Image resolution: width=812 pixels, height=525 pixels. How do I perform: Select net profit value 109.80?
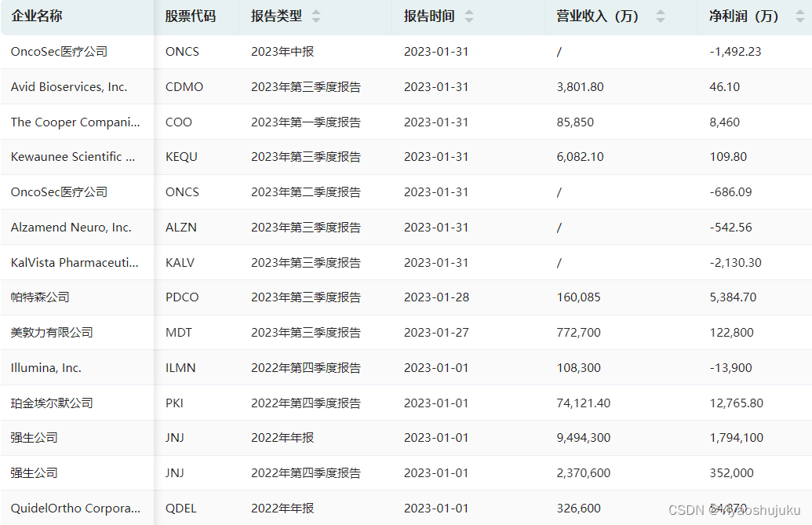[728, 157]
